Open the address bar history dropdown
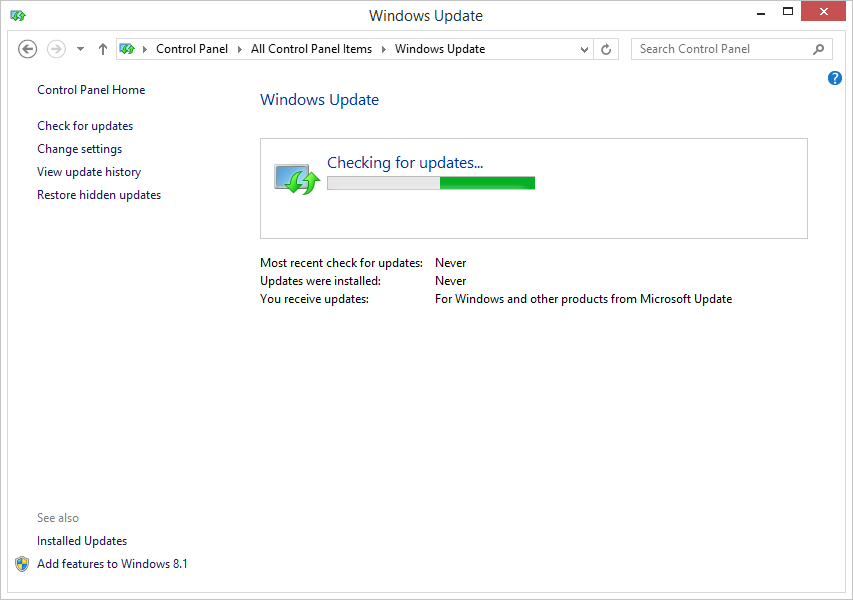Image resolution: width=853 pixels, height=600 pixels. click(584, 50)
